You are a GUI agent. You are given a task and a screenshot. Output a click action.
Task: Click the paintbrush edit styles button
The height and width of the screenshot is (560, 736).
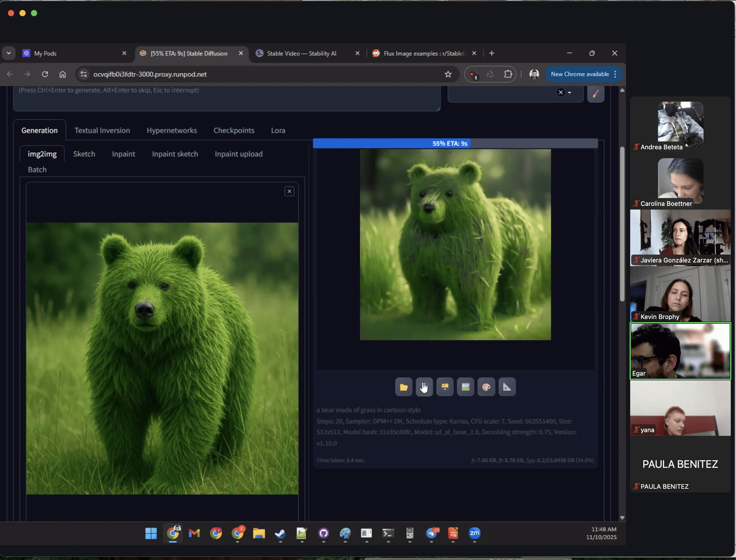595,94
